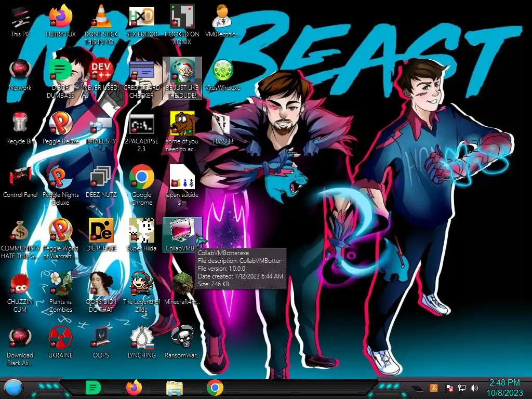Select the DEEZ NUTZ stacked windows icon
The width and height of the screenshot is (532, 399).
pyautogui.click(x=101, y=182)
